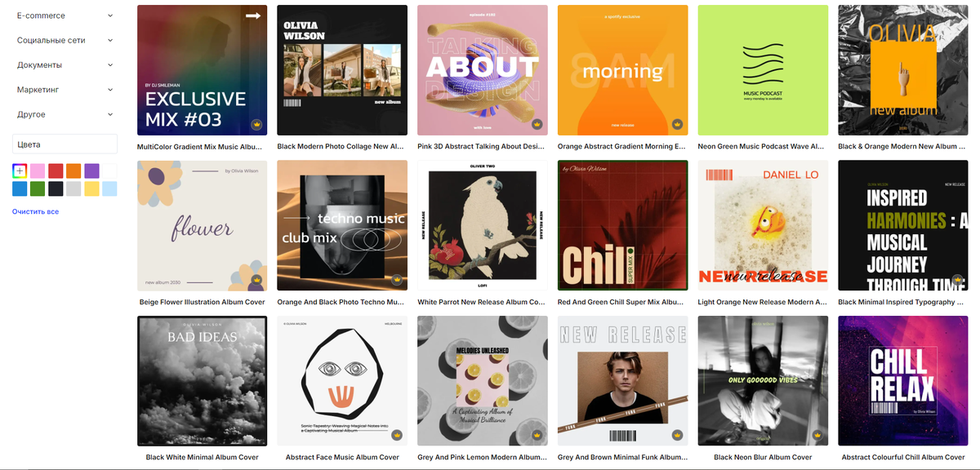Expand the Социальные сети section chevron
This screenshot has width=980, height=470.
[110, 40]
